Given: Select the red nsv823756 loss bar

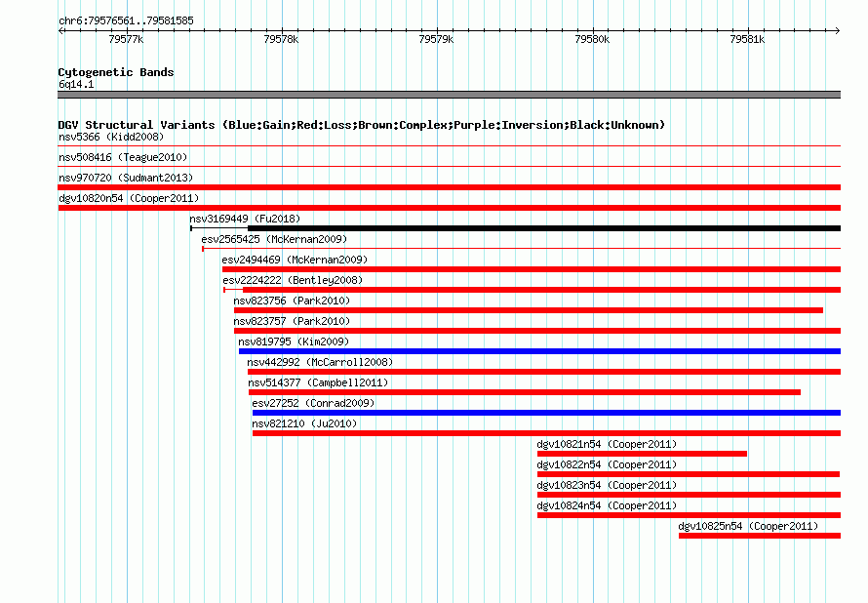Looking at the screenshot, I should [529, 310].
